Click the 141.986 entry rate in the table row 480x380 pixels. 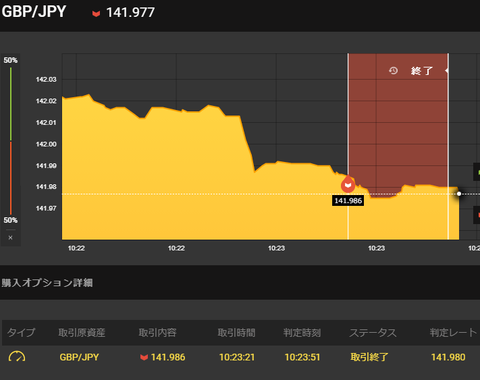[168, 357]
